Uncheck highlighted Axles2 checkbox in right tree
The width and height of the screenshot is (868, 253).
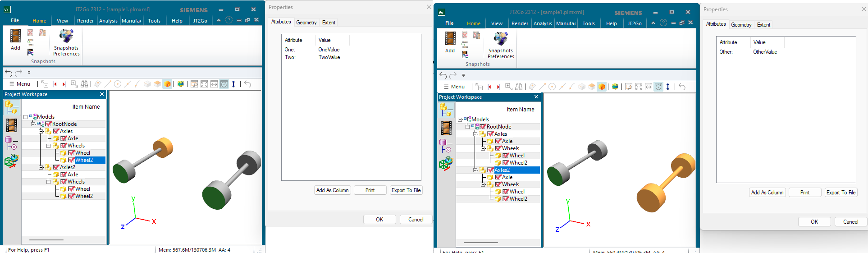[490, 170]
